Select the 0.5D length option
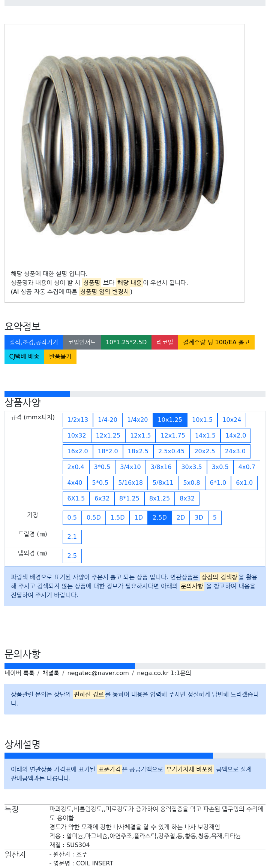Screen dimensions: 270x868 click(94, 517)
